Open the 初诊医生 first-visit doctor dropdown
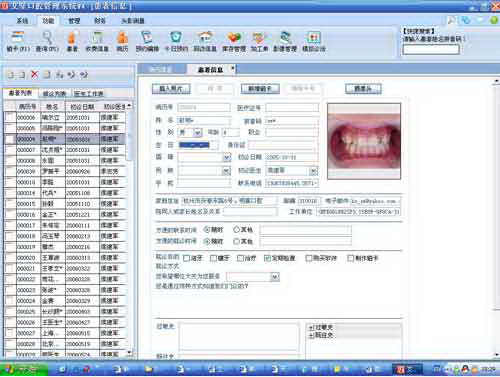The height and width of the screenshot is (377, 500). tap(313, 171)
